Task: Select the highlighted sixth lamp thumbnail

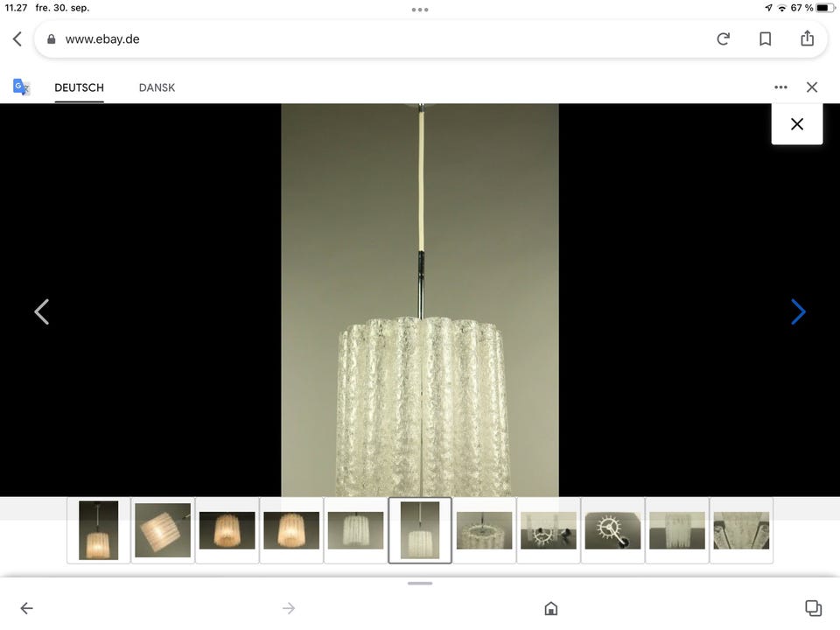Action: tap(420, 530)
